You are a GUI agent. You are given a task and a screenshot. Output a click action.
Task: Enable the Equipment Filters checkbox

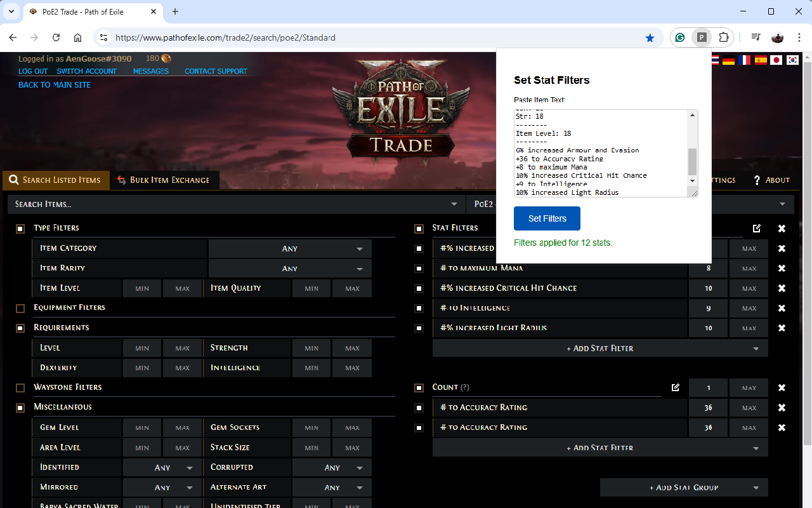(x=20, y=307)
